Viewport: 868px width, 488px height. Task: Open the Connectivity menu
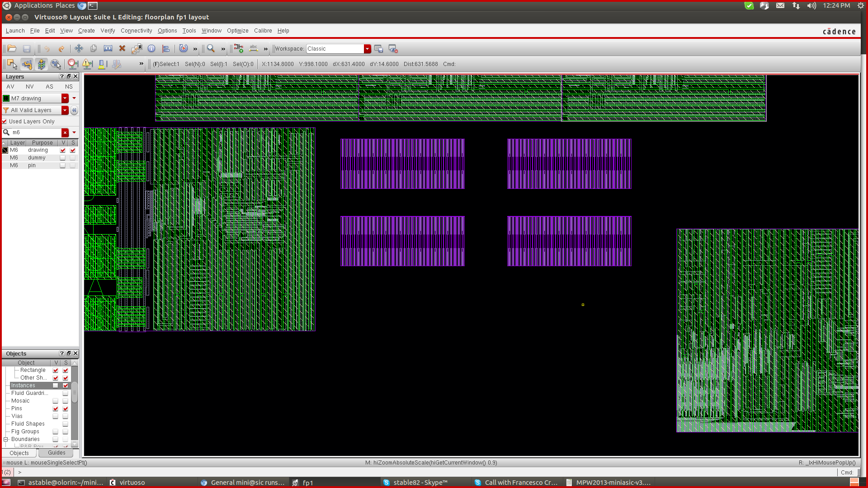(136, 31)
